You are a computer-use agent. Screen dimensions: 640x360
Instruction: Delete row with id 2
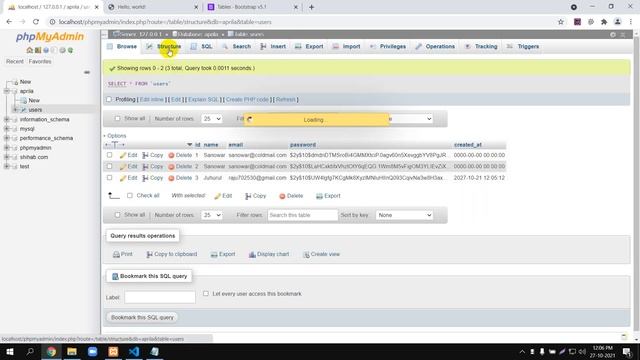[180, 167]
